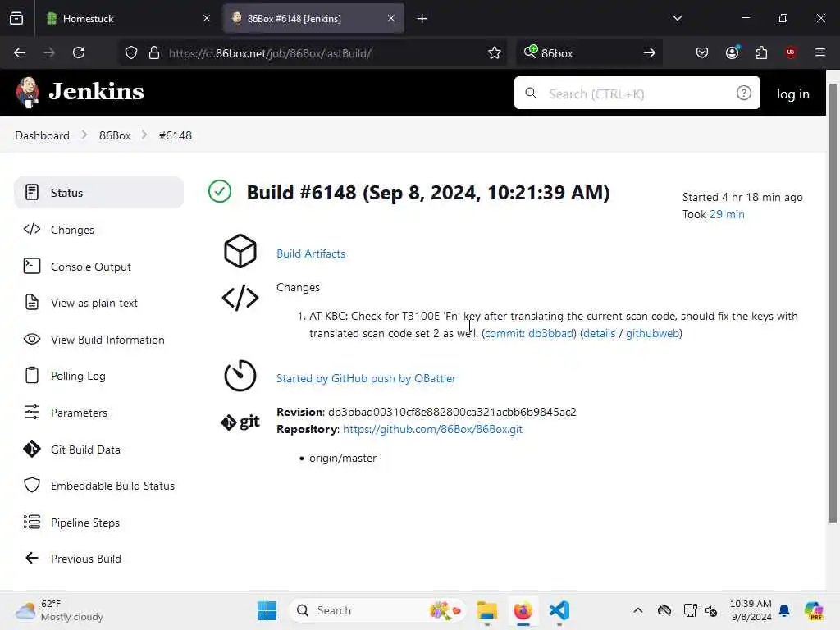The width and height of the screenshot is (840, 630).
Task: Go to 86Box breadcrumb
Action: (115, 135)
